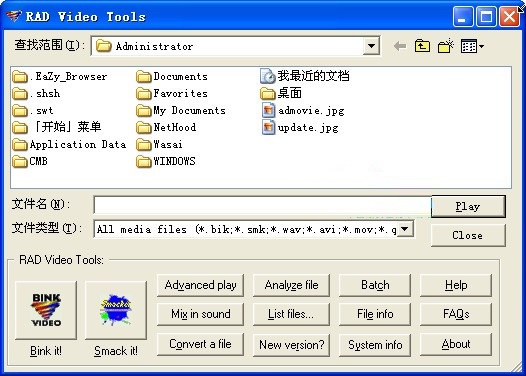Click the Bink Video logo button
Image resolution: width=526 pixels, height=376 pixels.
click(46, 310)
